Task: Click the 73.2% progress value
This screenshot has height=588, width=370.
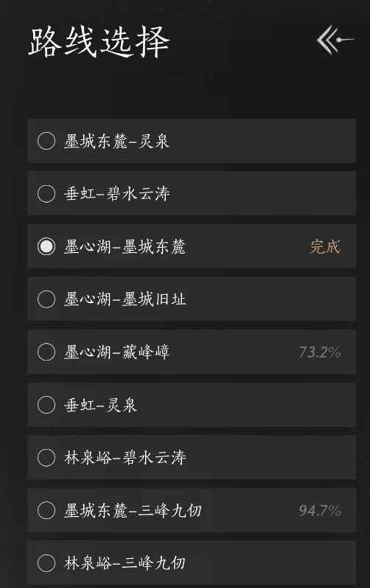Action: pyautogui.click(x=320, y=352)
